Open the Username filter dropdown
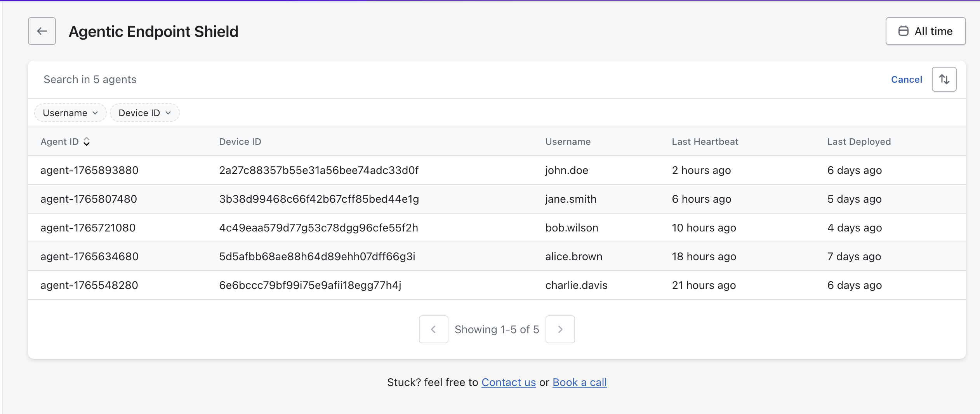980x414 pixels. (70, 113)
